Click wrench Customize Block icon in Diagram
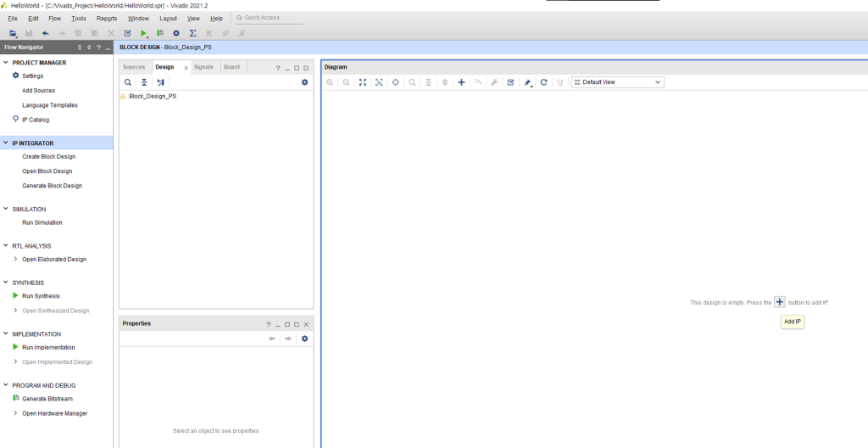The height and width of the screenshot is (448, 868). [494, 82]
